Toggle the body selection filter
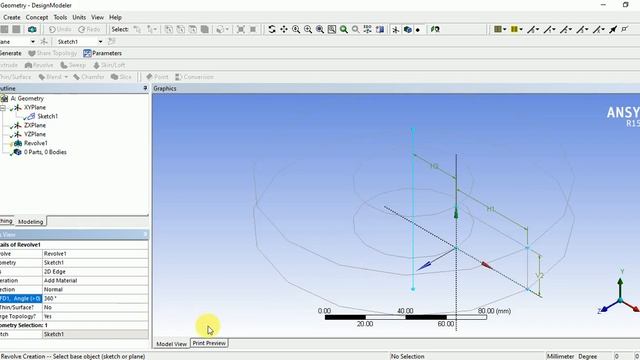This screenshot has width=640, height=360. (x=204, y=29)
